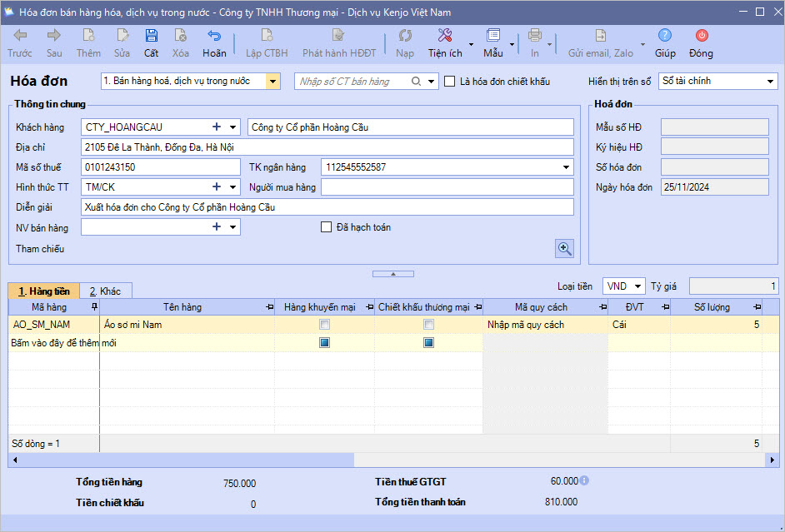Viewport: 785px width, 532px height.
Task: Click the magnifier zoom icon beside Tham chiếu
Action: tap(565, 248)
